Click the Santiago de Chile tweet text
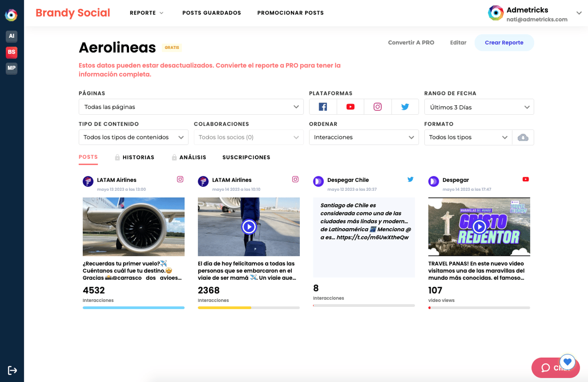The image size is (588, 382). (365, 221)
